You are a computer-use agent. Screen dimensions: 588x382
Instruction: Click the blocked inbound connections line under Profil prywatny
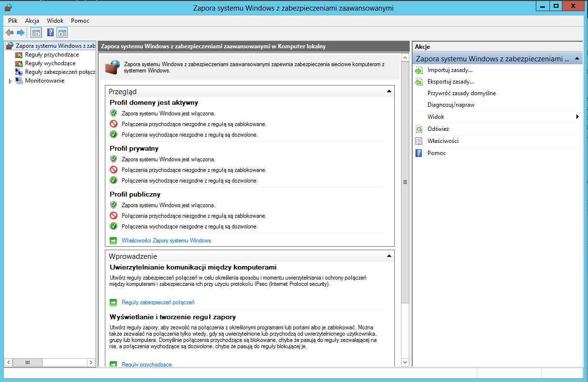pos(194,170)
